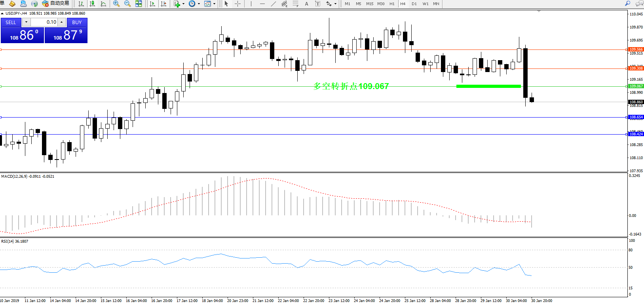
Task: Select the trendline drawing tool
Action: tap(273, 4)
